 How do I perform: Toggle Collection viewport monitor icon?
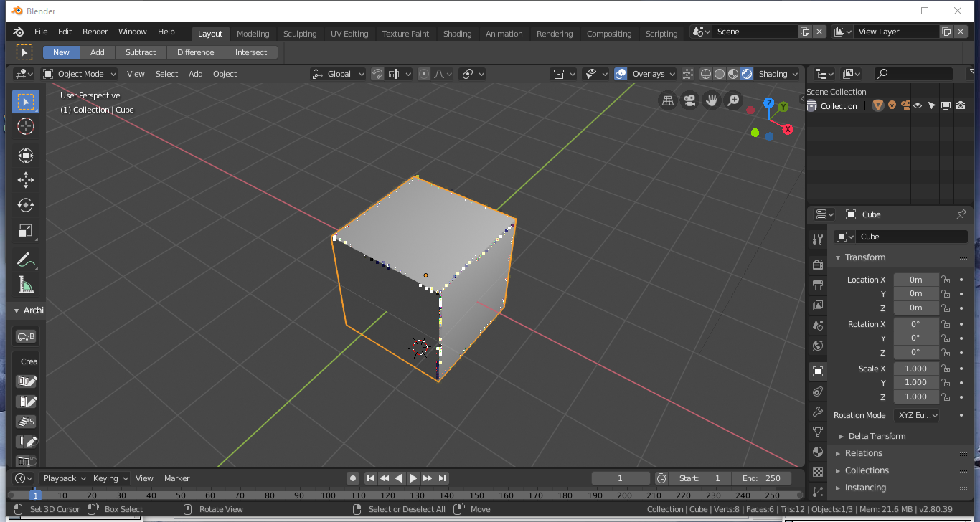click(x=946, y=105)
